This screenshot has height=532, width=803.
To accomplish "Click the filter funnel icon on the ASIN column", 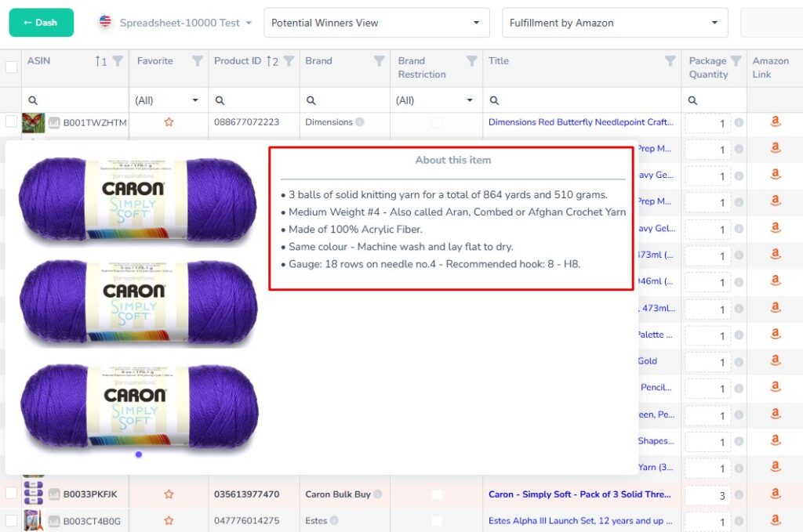I will coord(117,60).
